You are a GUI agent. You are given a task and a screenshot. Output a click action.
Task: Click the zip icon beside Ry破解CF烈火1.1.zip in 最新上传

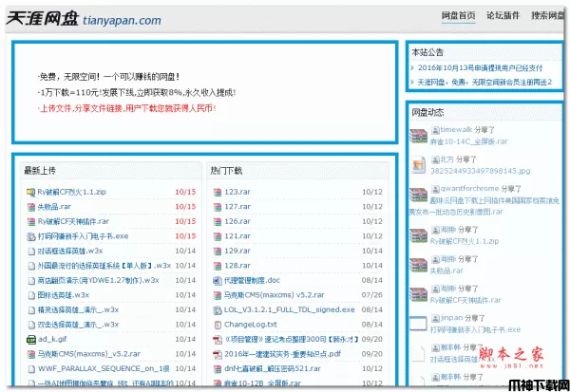click(30, 192)
